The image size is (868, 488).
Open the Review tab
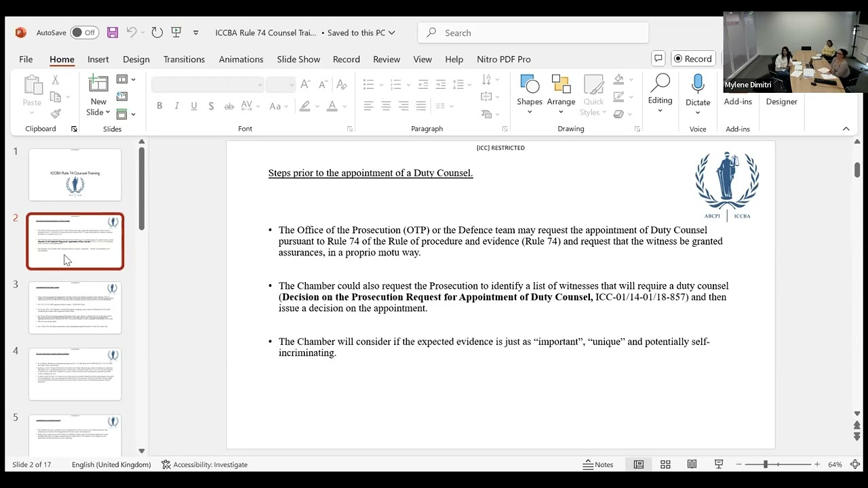tap(387, 59)
